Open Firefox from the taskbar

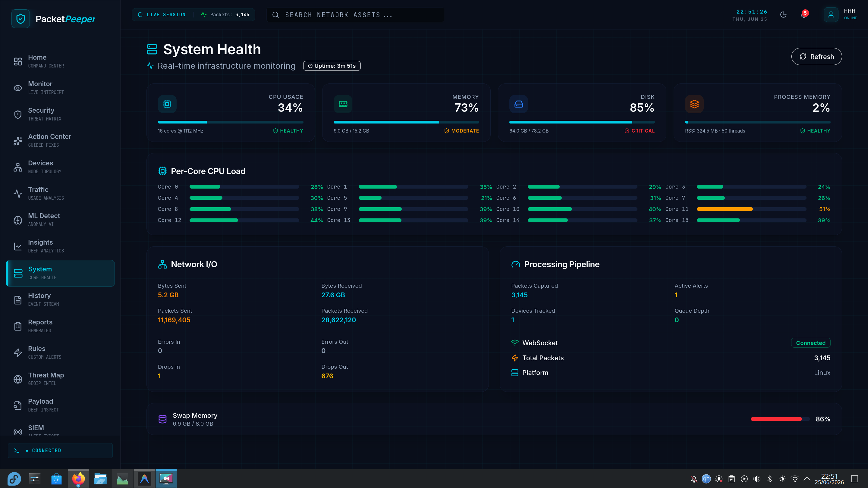click(x=78, y=479)
